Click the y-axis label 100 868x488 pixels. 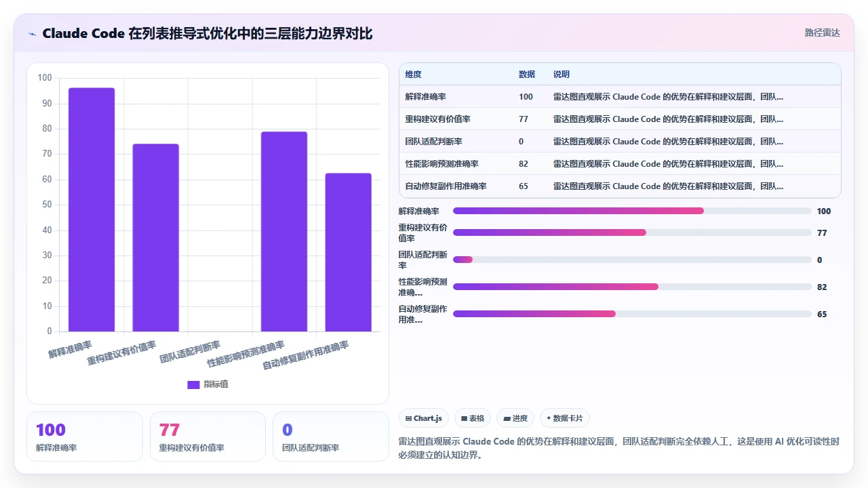click(x=45, y=78)
